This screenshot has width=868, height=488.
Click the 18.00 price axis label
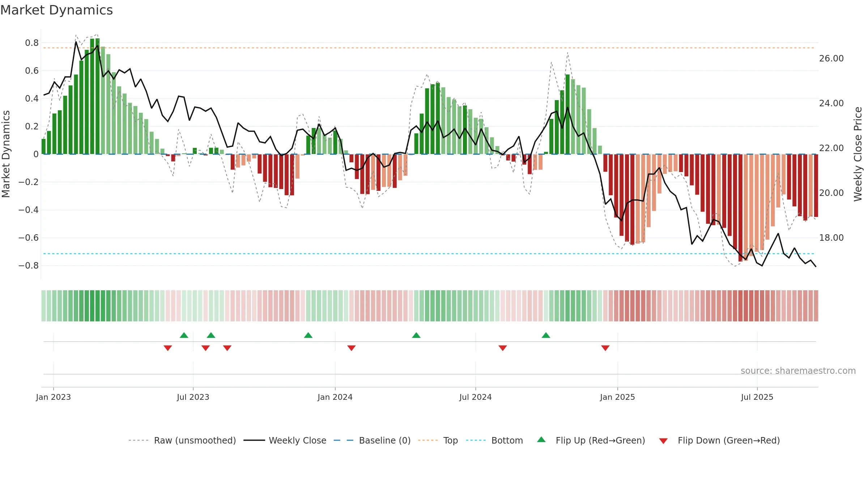pos(831,238)
